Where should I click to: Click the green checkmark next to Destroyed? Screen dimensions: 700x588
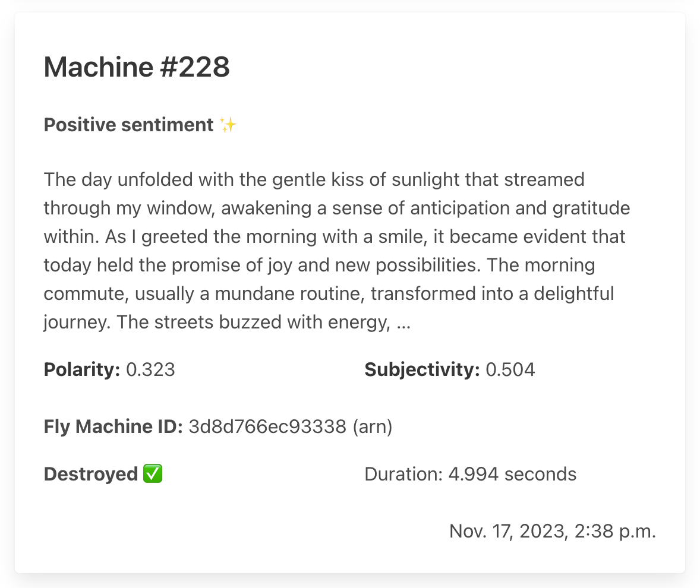(153, 474)
